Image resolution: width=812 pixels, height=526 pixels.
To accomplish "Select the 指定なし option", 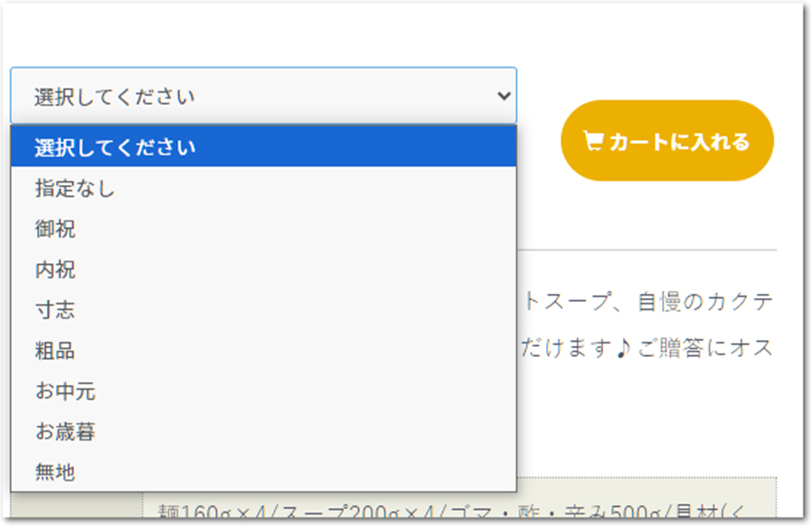I will [262, 189].
